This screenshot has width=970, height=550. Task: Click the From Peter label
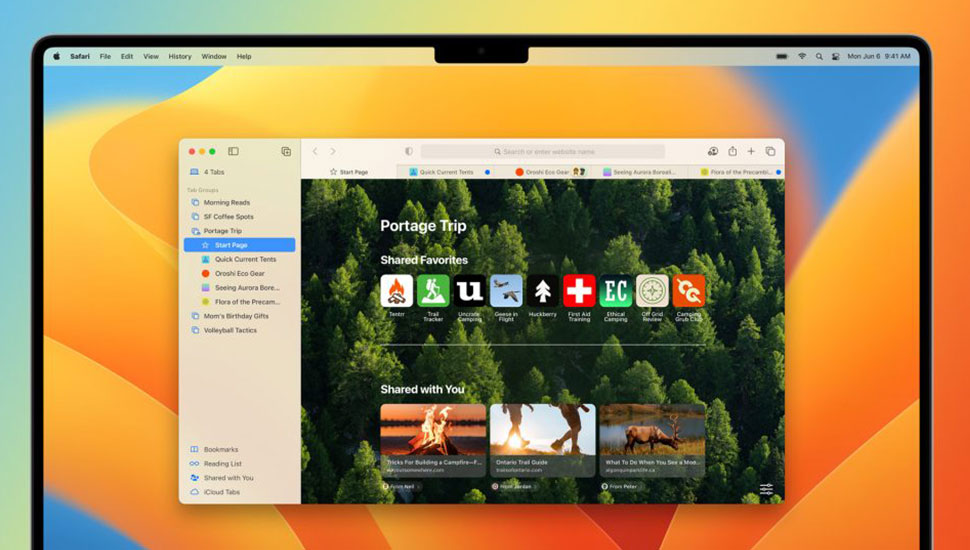pos(620,487)
